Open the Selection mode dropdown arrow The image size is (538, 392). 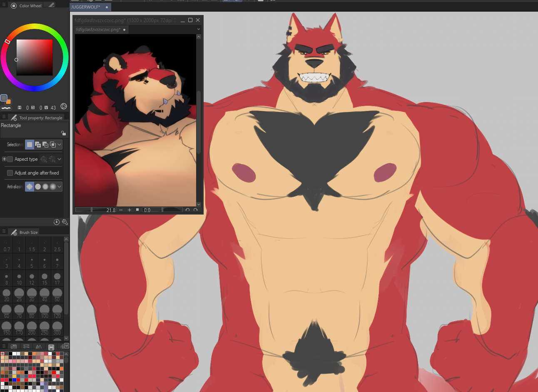60,145
